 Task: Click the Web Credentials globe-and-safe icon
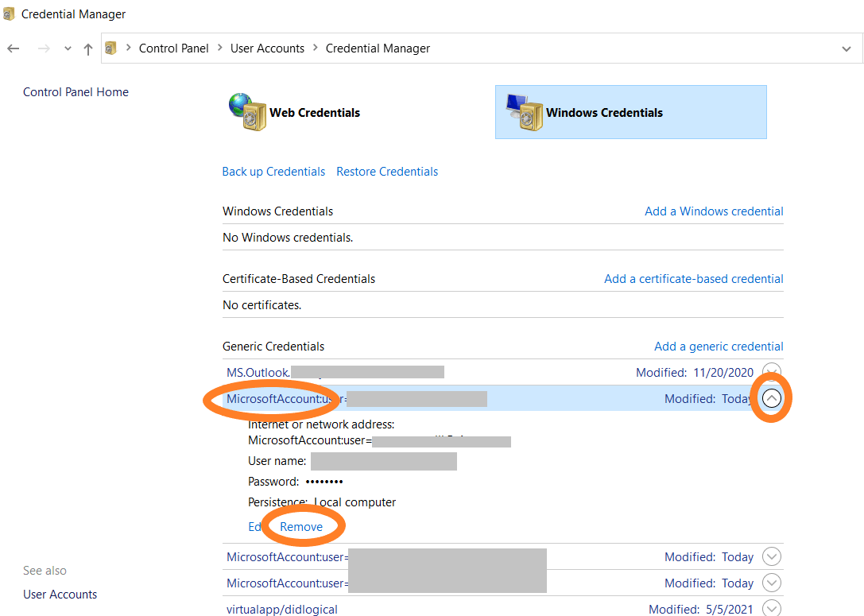(247, 112)
